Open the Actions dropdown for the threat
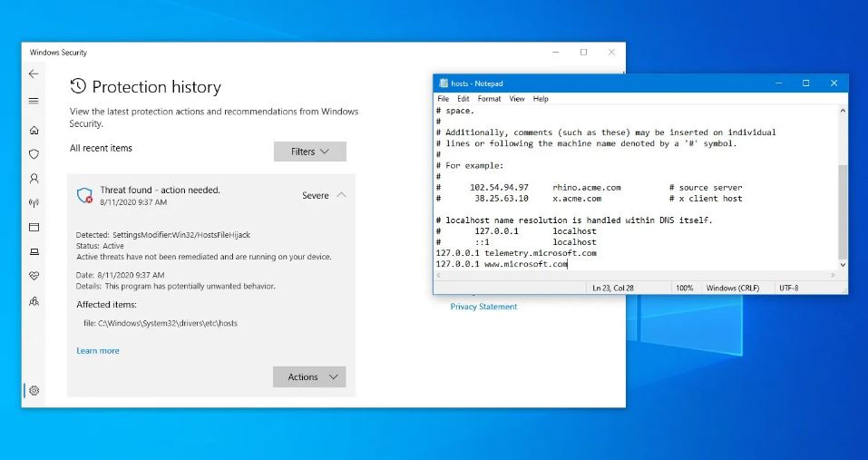The height and width of the screenshot is (460, 868). click(x=309, y=377)
